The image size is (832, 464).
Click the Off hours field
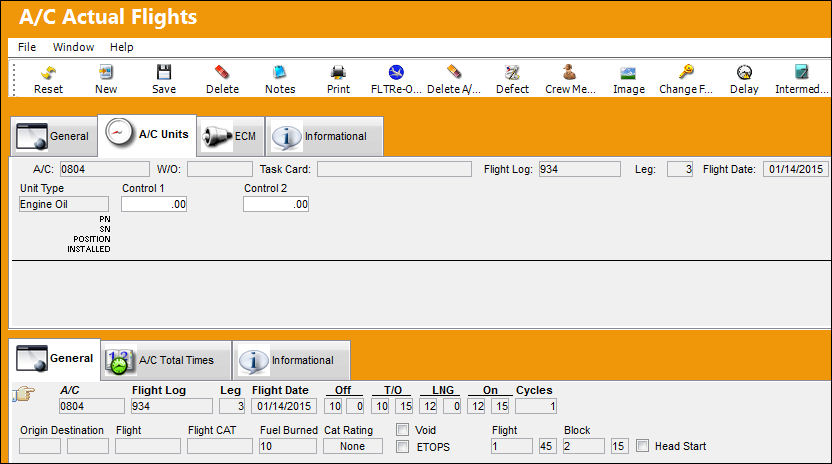333,406
